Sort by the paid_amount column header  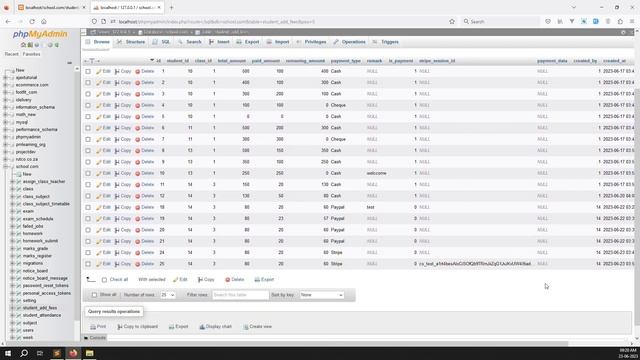point(266,61)
